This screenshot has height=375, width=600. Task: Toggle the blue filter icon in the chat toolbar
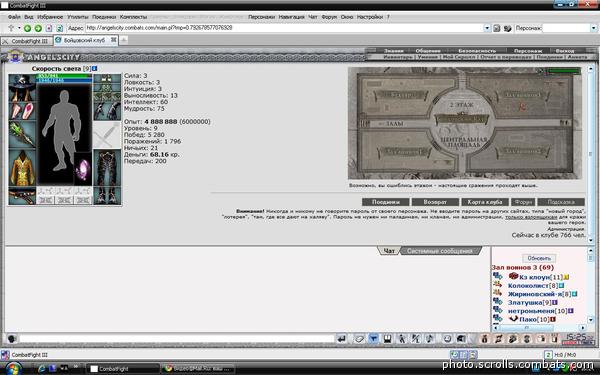[374, 339]
